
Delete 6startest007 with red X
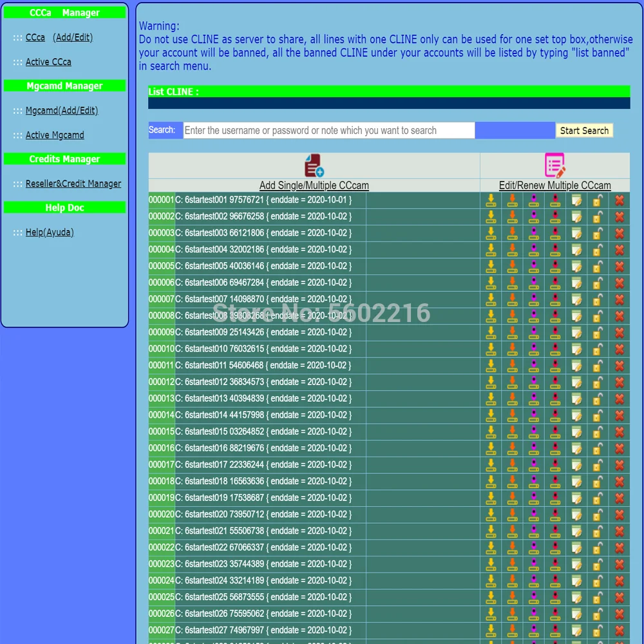[x=620, y=299]
